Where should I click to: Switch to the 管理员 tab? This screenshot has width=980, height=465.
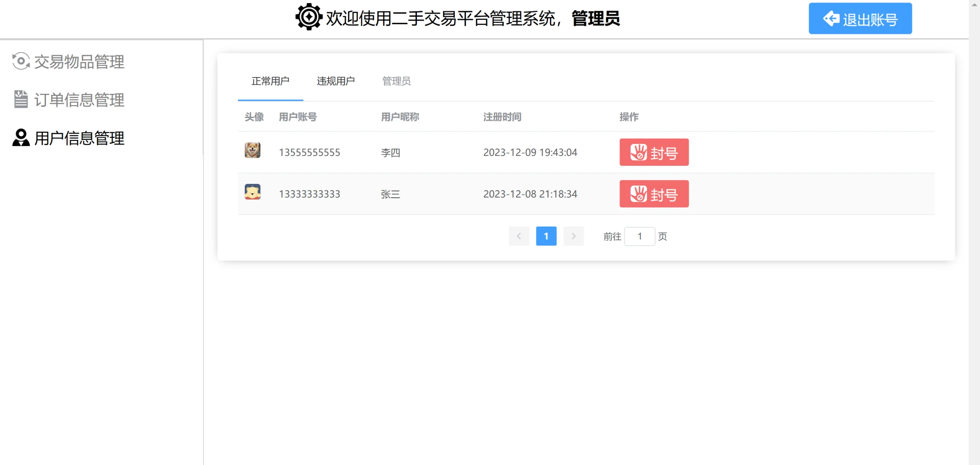(396, 81)
